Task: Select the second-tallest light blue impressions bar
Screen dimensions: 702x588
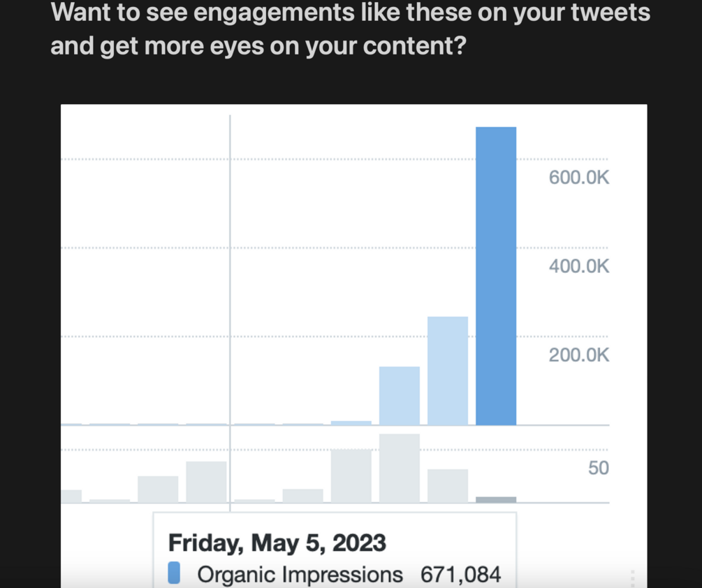Action: point(448,371)
